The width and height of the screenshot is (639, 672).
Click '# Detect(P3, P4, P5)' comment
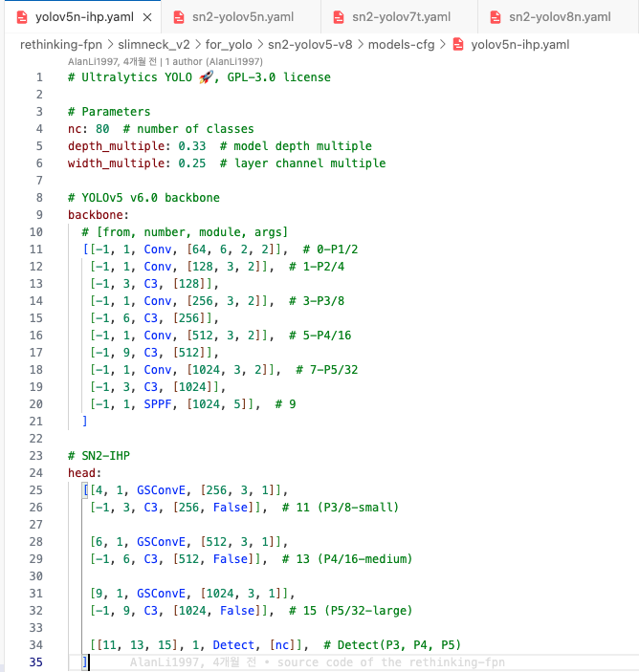coord(392,645)
